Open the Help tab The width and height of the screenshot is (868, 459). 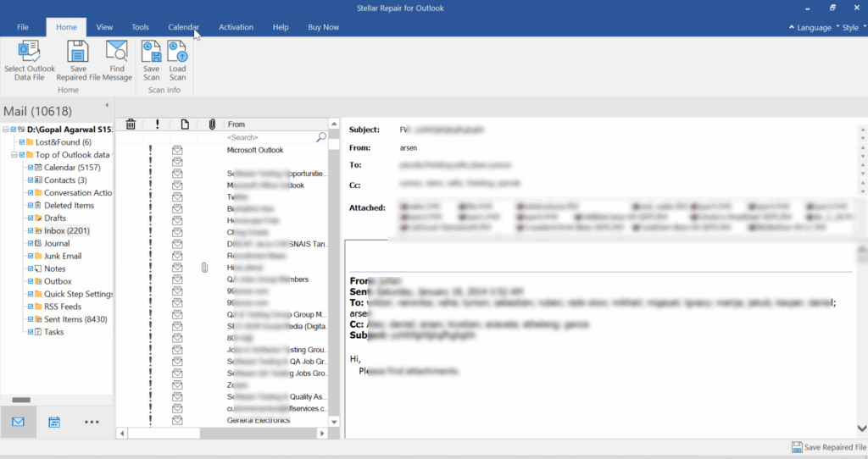(x=281, y=27)
